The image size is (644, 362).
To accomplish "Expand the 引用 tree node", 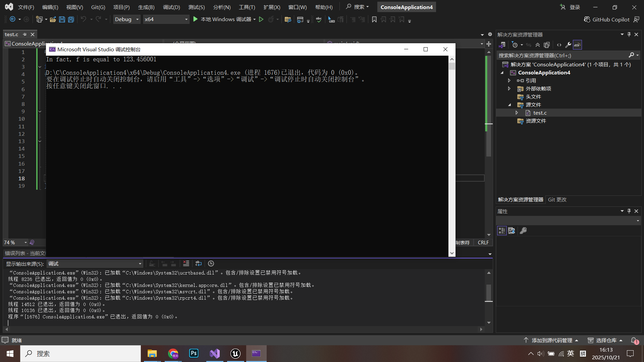I will (x=509, y=80).
